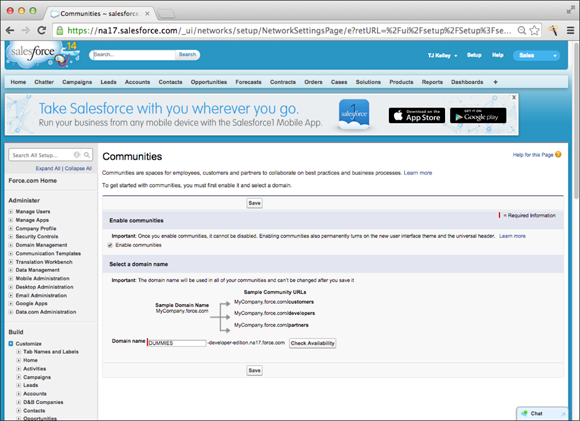Click the Salesforce cloud logo

tap(33, 53)
